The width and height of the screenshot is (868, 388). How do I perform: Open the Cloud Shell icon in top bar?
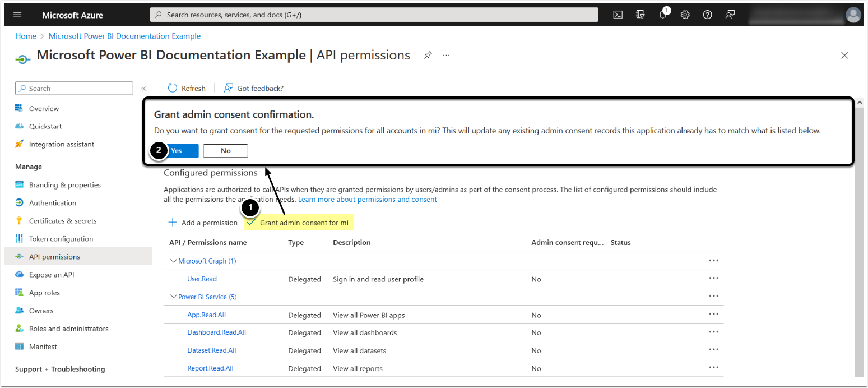tap(618, 15)
